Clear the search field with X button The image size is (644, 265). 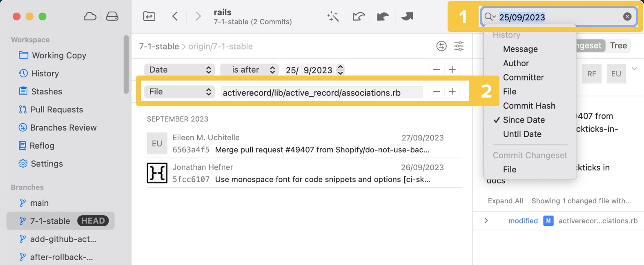tap(627, 17)
